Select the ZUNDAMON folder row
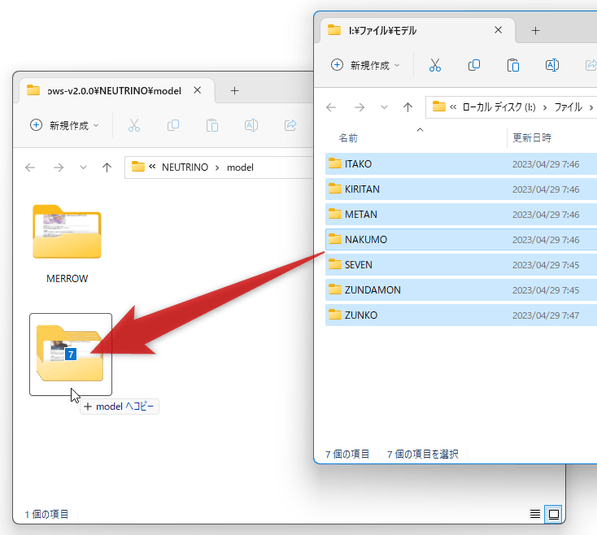 461,290
